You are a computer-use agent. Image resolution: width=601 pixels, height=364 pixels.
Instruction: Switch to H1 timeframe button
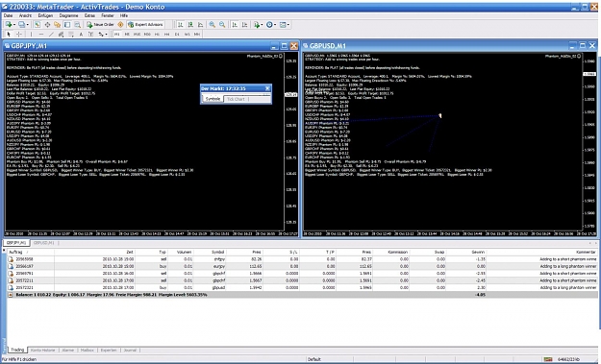[157, 34]
